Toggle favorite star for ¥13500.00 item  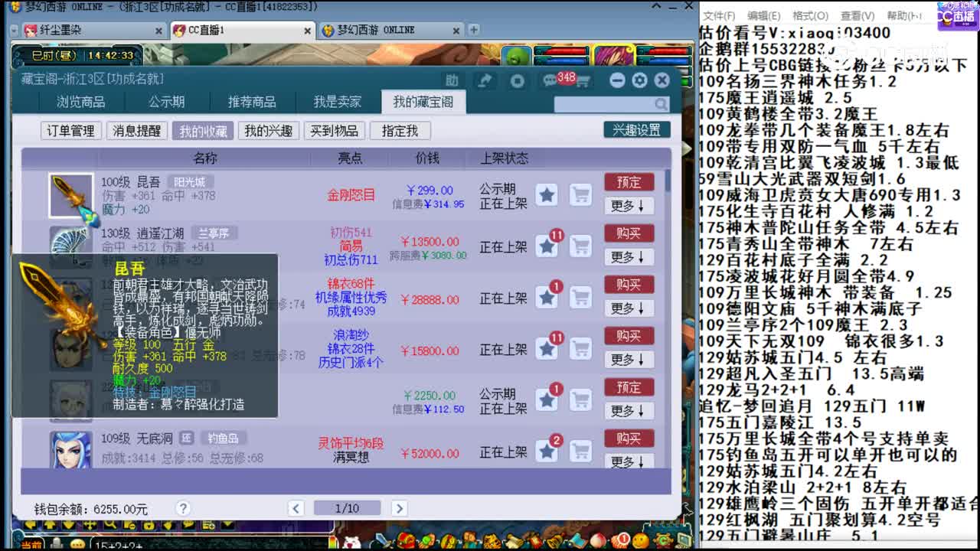coord(547,246)
